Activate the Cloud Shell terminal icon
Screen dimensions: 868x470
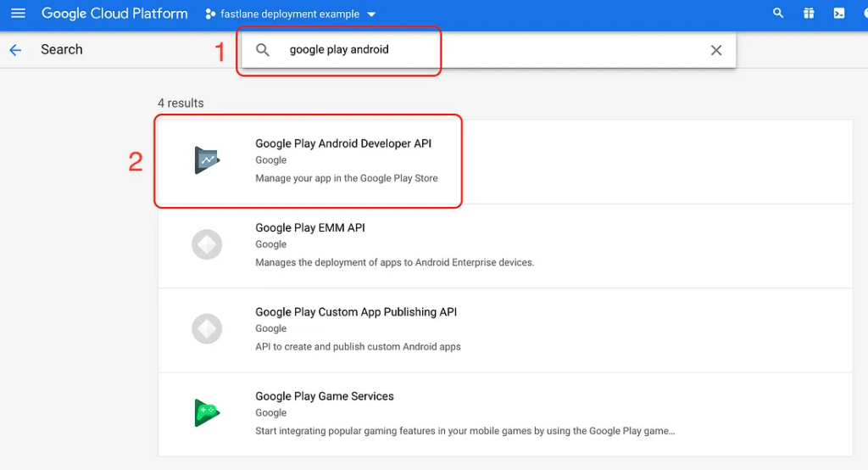click(839, 14)
